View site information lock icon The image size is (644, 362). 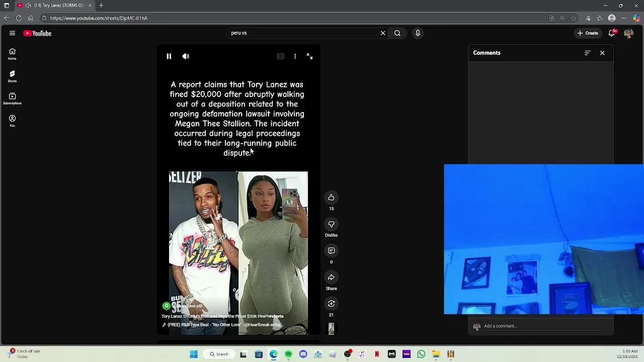(44, 18)
